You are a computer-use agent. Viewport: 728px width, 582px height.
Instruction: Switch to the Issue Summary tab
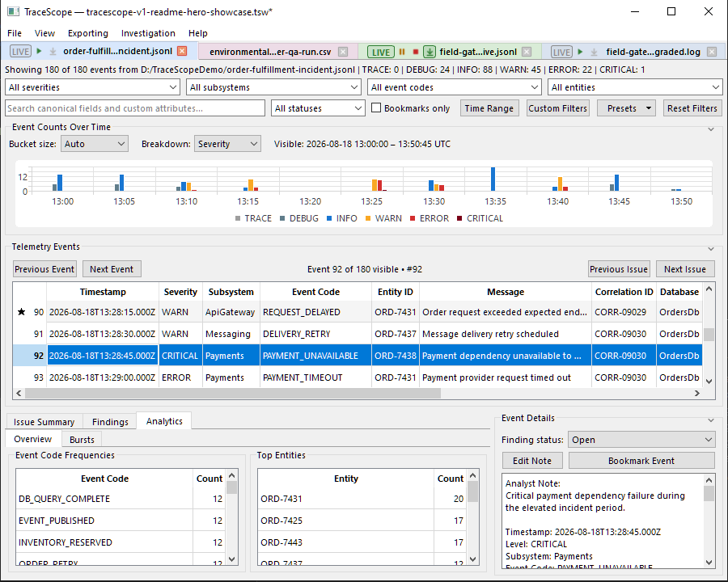(44, 422)
